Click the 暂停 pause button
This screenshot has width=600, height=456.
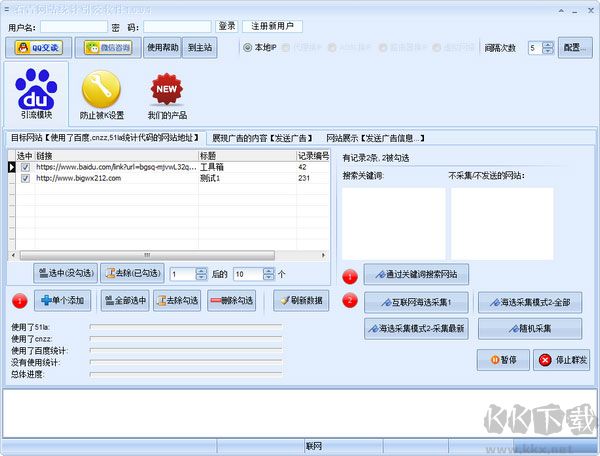pyautogui.click(x=503, y=360)
